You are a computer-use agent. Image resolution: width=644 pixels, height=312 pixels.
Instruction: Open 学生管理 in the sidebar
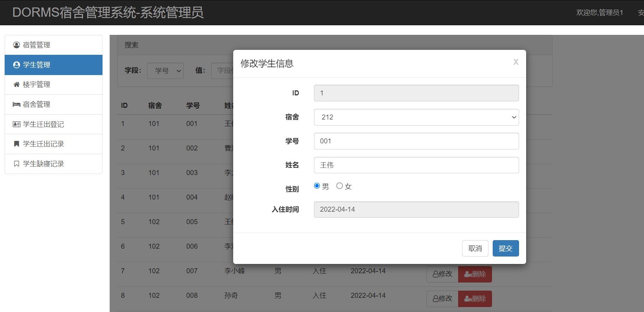(x=53, y=65)
